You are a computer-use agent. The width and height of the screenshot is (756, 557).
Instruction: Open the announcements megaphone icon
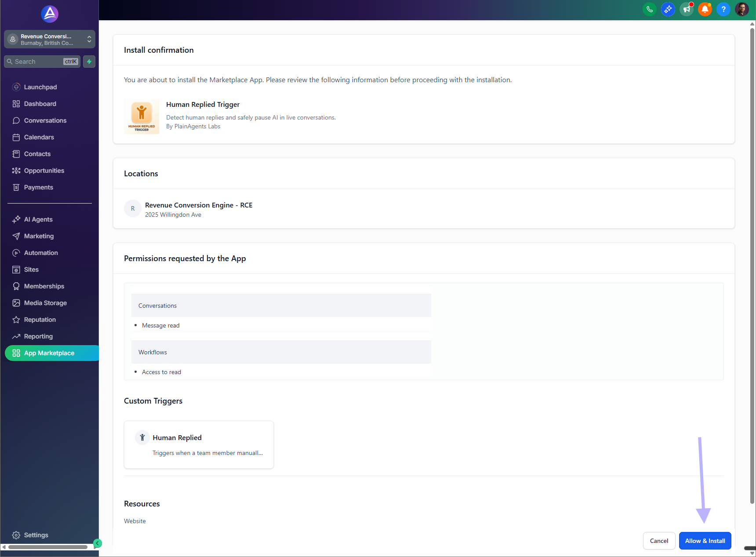(x=687, y=9)
